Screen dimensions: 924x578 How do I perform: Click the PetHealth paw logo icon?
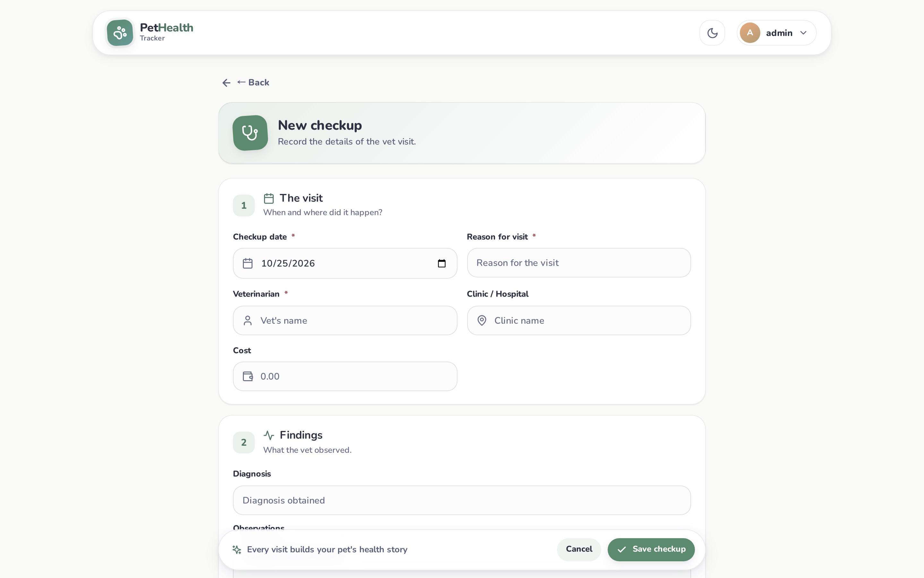point(120,33)
